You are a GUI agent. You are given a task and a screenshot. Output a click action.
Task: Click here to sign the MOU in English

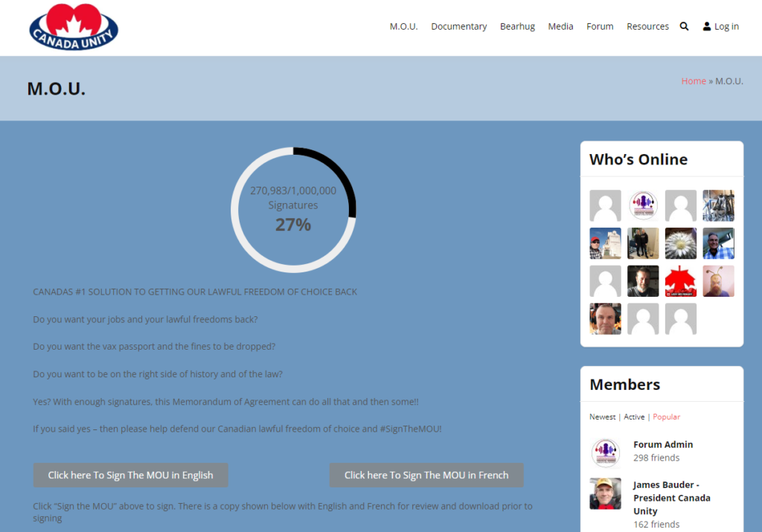coord(130,475)
